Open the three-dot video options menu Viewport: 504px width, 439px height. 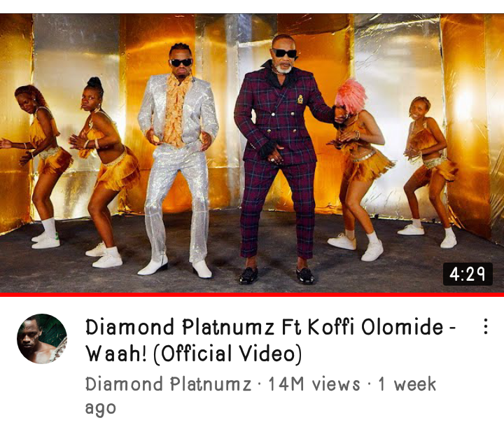pos(486,327)
